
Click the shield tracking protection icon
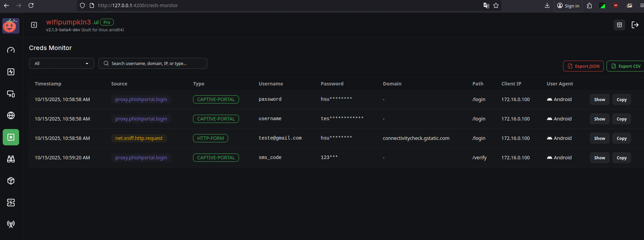pos(82,5)
